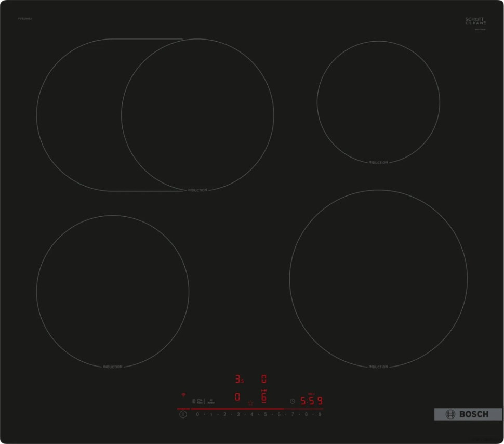
Task: Touch the small top-right induction zone
Action: [378, 101]
